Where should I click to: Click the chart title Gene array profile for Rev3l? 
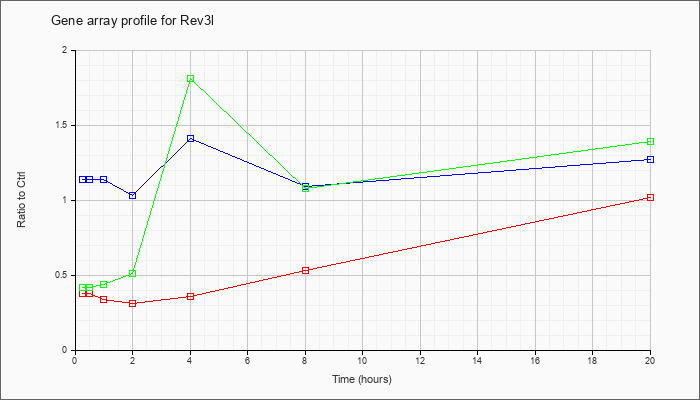133,21
